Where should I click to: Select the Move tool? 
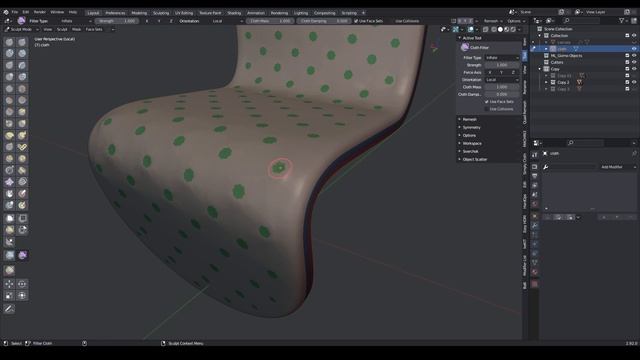[9, 284]
